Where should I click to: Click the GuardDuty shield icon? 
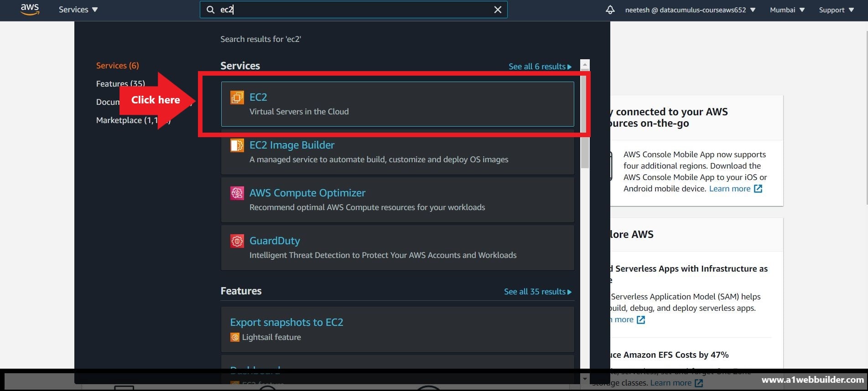click(237, 241)
